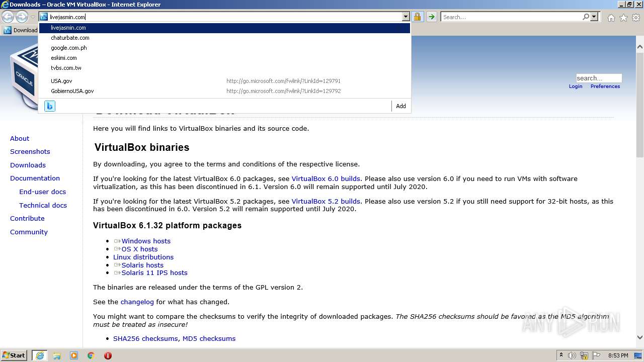Open File Explorer from taskbar
Screen dimensions: 644x362
coord(57,355)
